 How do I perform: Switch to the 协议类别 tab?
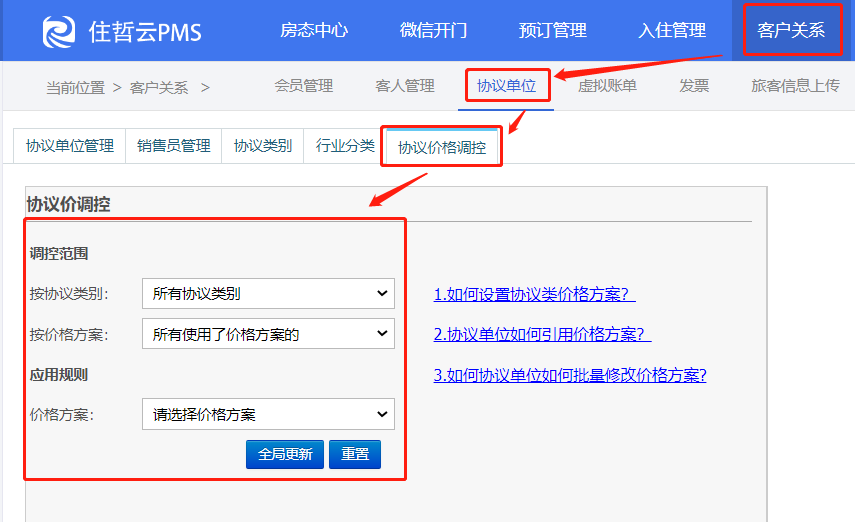click(263, 146)
